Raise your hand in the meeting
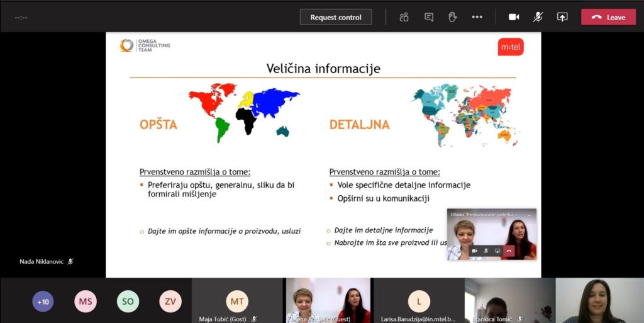Image resolution: width=644 pixels, height=323 pixels. click(x=452, y=17)
